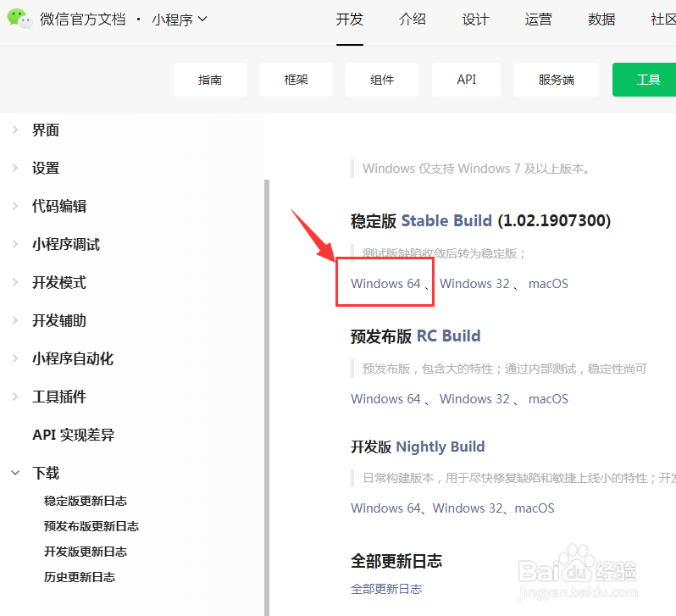Select the green 工具 button
This screenshot has height=616, width=676.
[644, 80]
